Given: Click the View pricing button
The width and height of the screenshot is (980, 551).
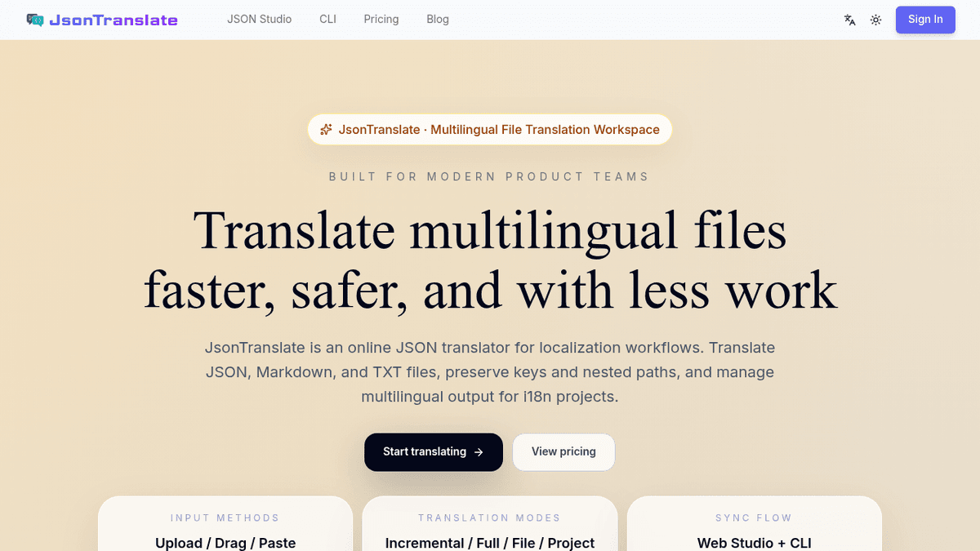Looking at the screenshot, I should [563, 452].
